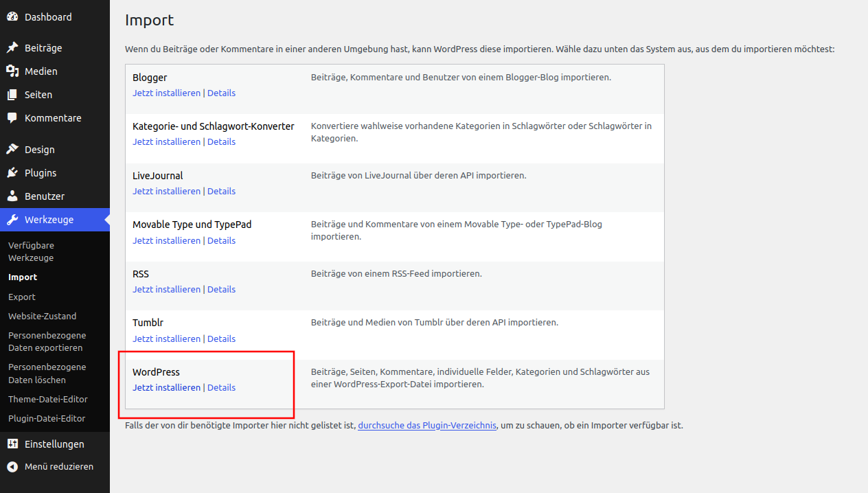868x493 pixels.
Task: Open Verfügbare Werkzeuge submenu item
Action: [x=31, y=251]
